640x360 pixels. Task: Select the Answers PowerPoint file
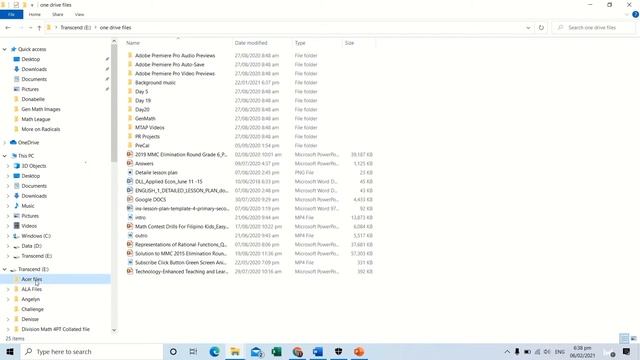[144, 164]
